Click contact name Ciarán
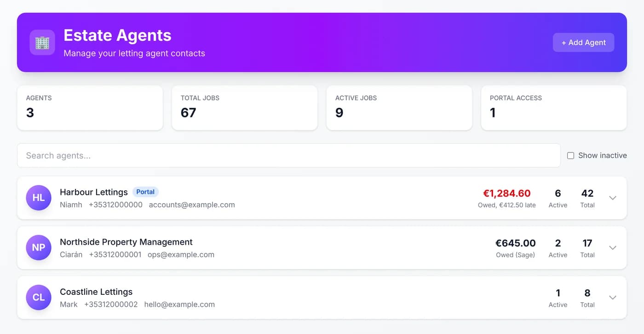This screenshot has width=644, height=334. 71,254
